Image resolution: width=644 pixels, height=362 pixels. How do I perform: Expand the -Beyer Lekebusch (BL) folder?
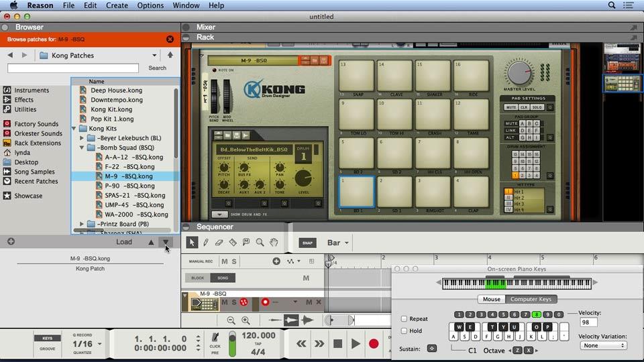(x=82, y=138)
